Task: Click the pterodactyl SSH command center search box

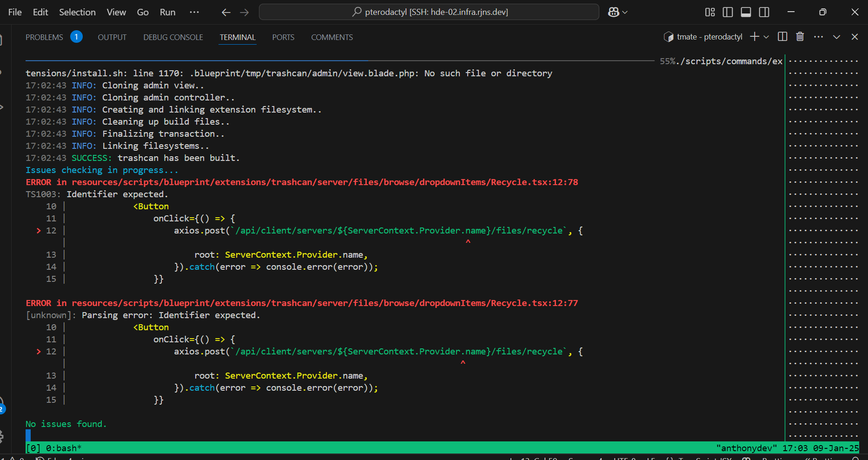Action: tap(429, 12)
